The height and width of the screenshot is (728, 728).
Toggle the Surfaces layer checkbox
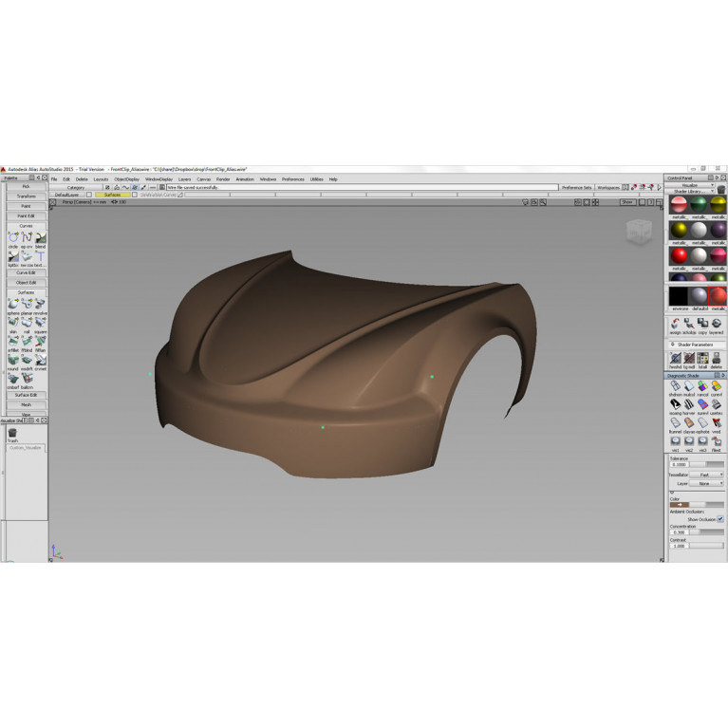coord(135,195)
